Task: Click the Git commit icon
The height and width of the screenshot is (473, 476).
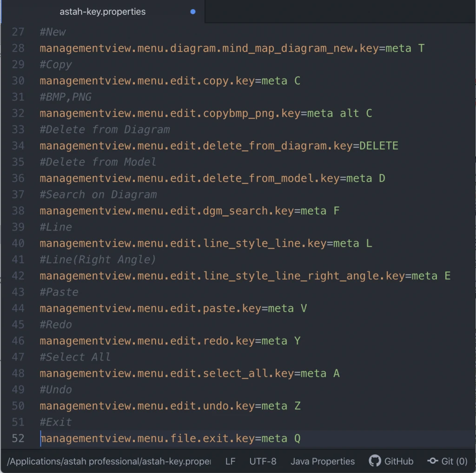Action: [x=433, y=461]
